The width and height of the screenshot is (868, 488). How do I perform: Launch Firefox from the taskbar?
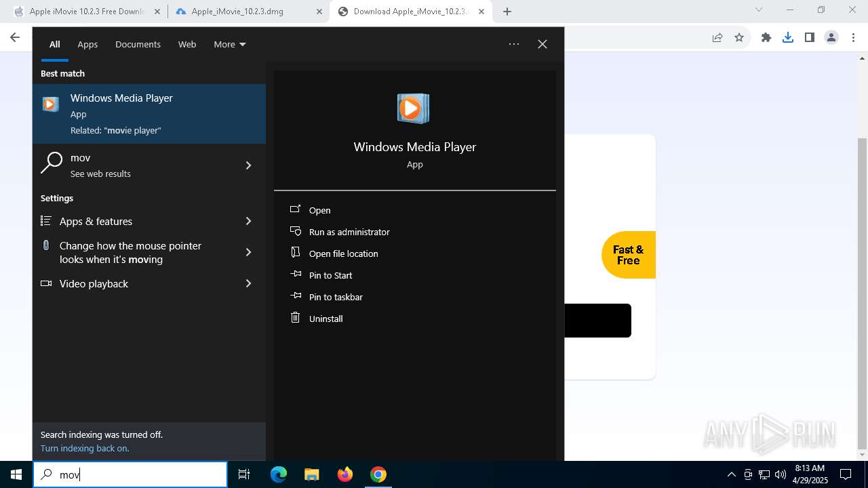coord(345,474)
